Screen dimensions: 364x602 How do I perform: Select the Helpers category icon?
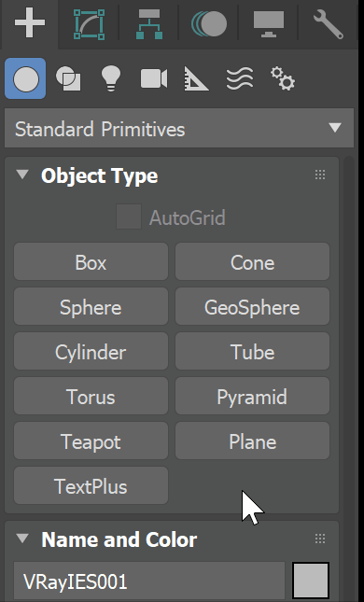[197, 78]
